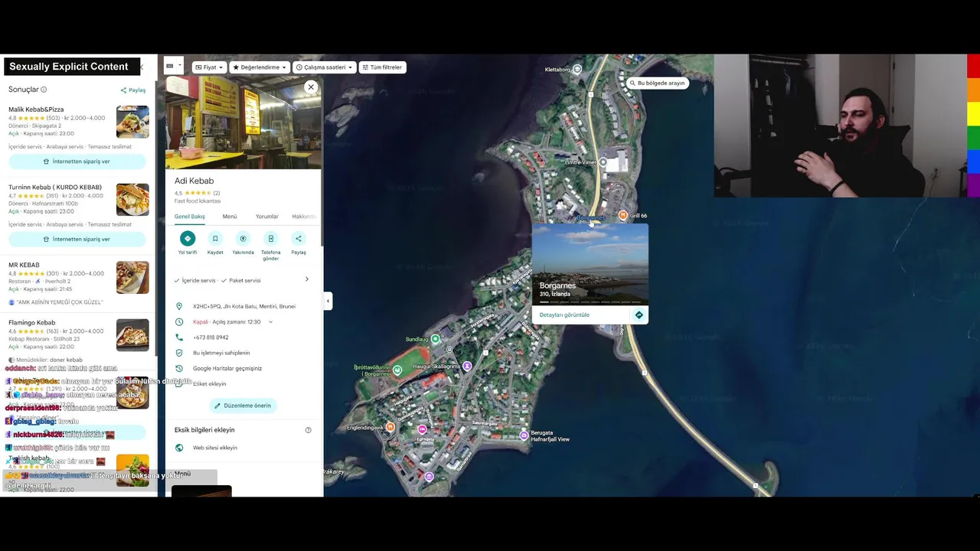Open directions with the Yol tarifi icon
The width and height of the screenshot is (980, 551).
[188, 239]
